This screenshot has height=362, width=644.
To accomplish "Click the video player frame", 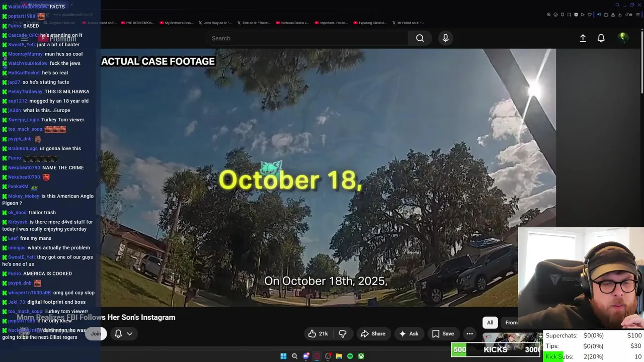I will tap(328, 177).
